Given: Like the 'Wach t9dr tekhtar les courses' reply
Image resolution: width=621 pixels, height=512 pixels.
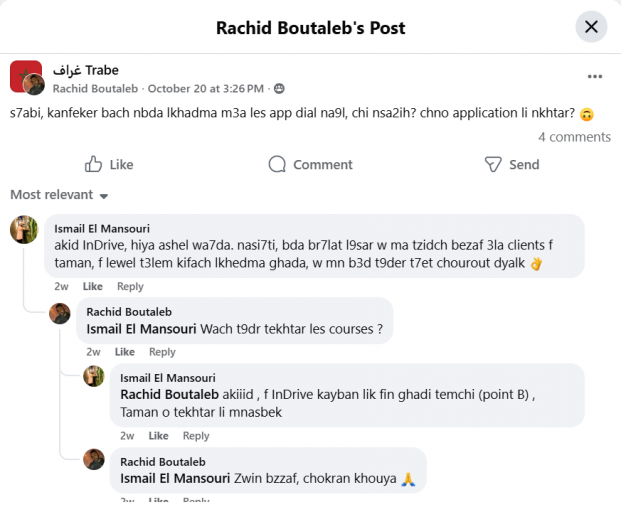Looking at the screenshot, I should pos(124,352).
